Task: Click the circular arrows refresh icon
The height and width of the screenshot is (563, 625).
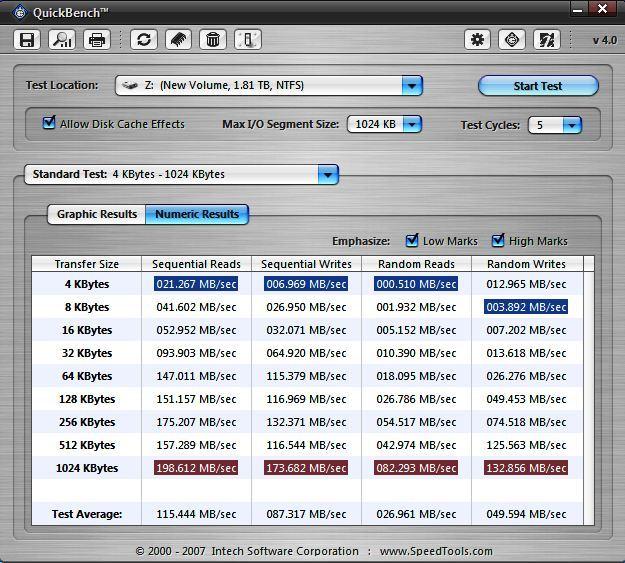Action: (144, 40)
